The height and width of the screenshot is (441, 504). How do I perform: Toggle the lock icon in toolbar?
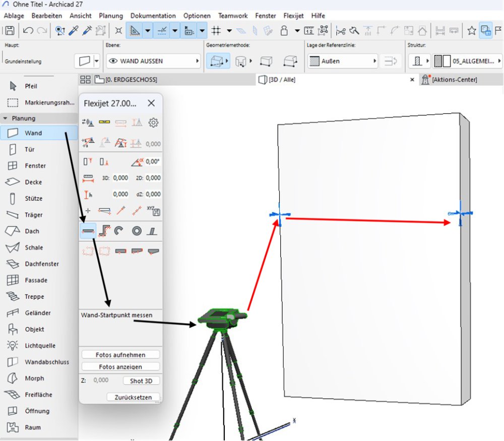[284, 31]
